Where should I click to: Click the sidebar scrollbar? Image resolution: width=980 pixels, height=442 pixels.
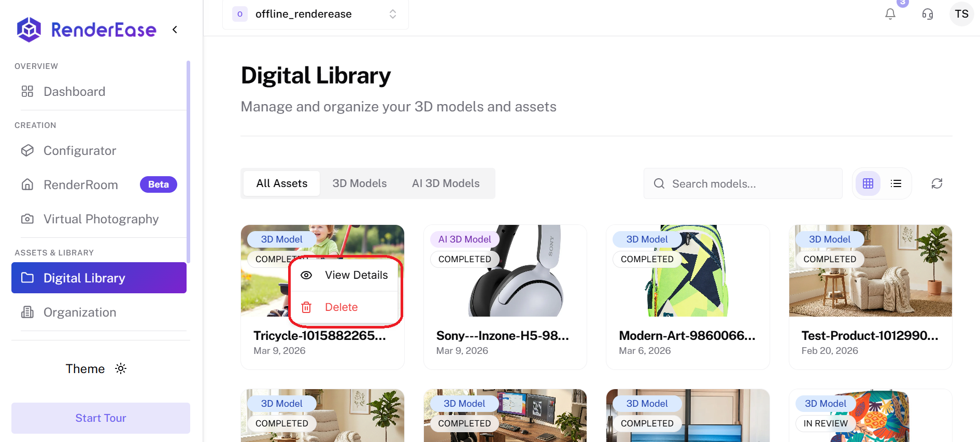[188, 162]
